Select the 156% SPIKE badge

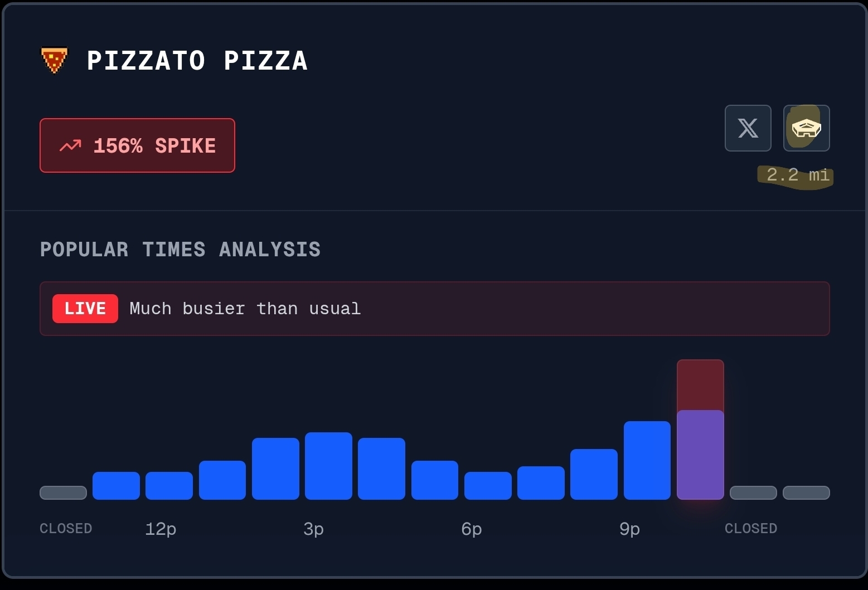pos(137,145)
